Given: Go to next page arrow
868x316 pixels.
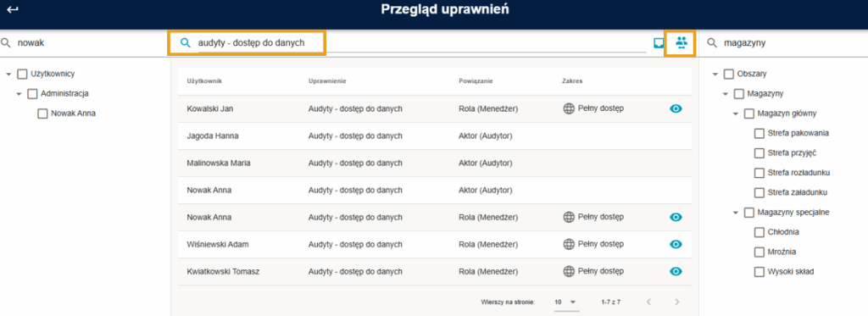Looking at the screenshot, I should [x=676, y=302].
